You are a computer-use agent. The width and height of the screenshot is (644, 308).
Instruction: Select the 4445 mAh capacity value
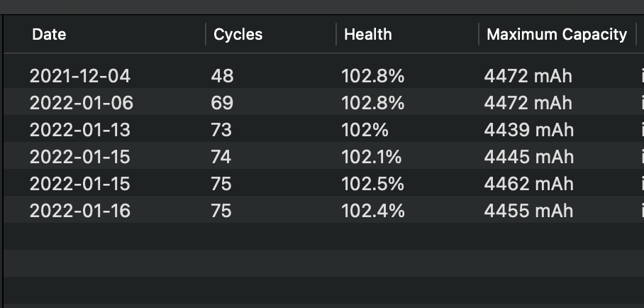[528, 157]
